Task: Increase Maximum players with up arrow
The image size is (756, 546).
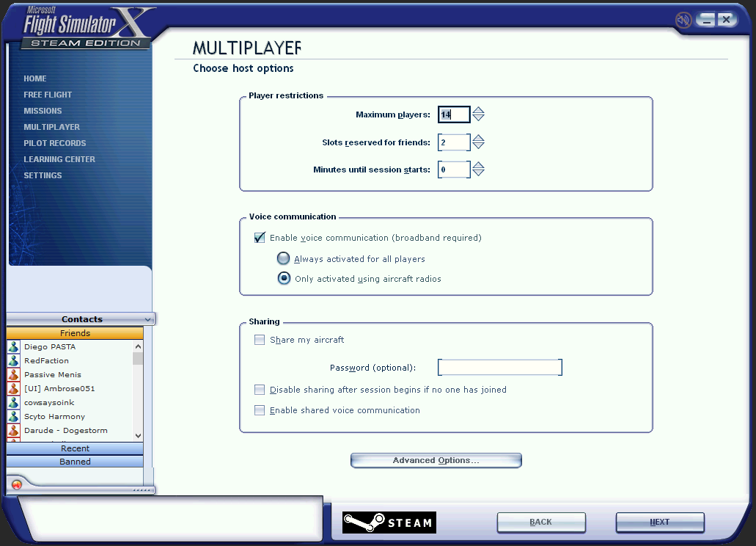Action: [478, 111]
